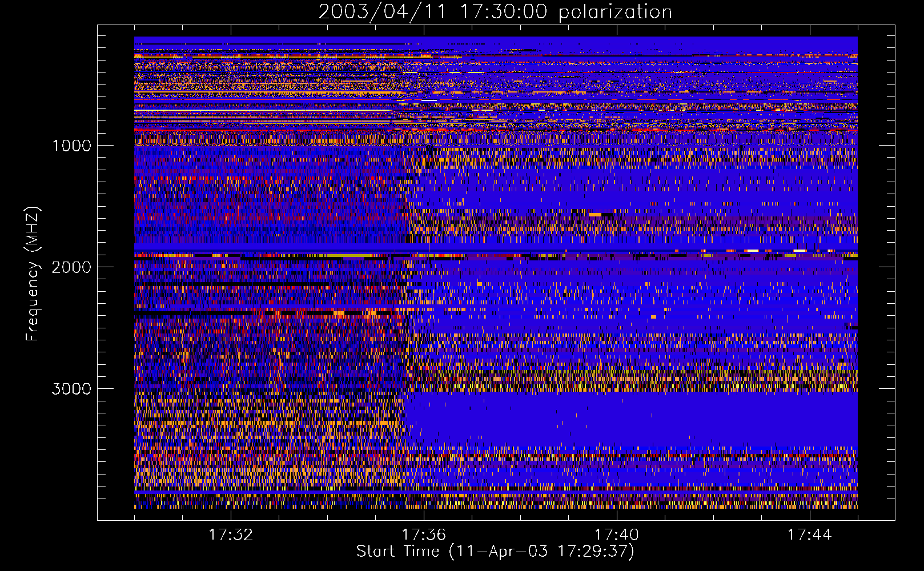Click the 17:32 time tick label
924x571 pixels.
[x=231, y=534]
